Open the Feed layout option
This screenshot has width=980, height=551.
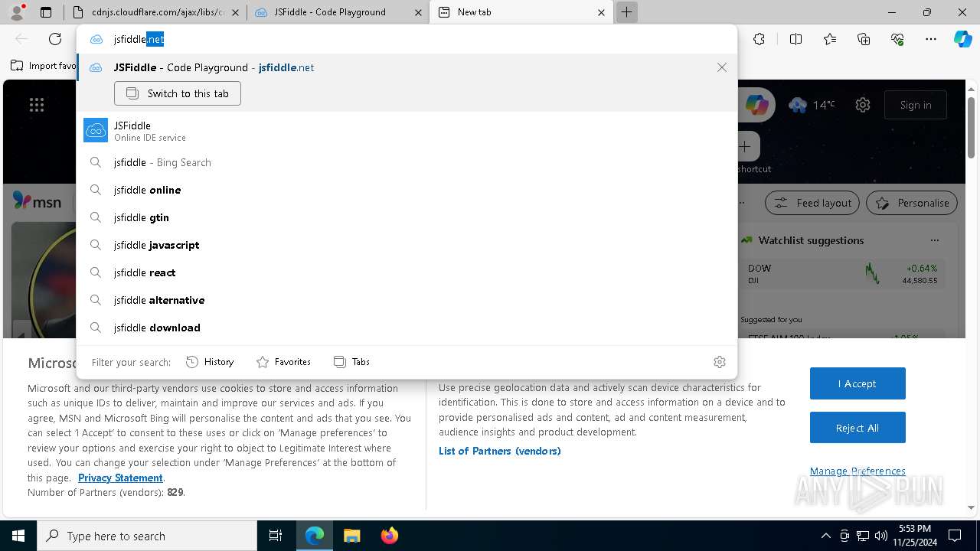coord(812,203)
